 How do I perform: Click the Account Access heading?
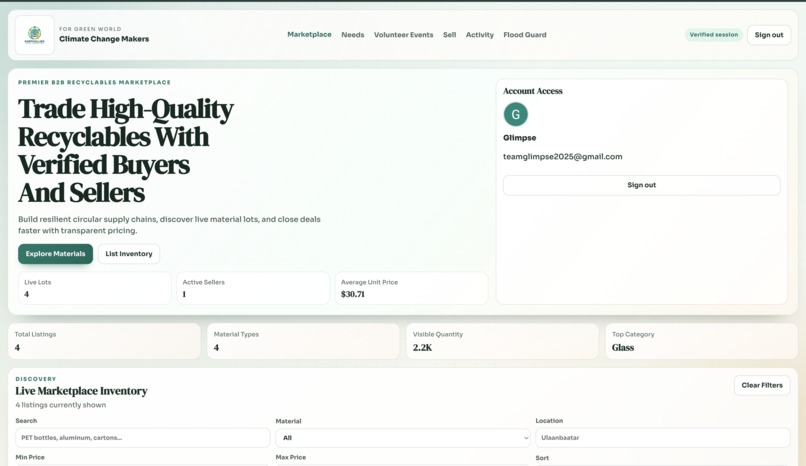pos(533,91)
